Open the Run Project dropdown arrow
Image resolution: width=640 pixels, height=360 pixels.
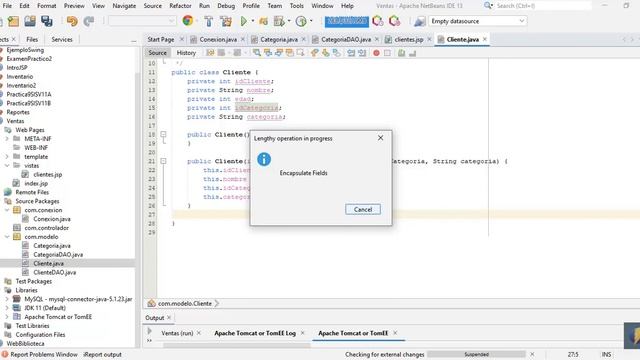point(253,21)
